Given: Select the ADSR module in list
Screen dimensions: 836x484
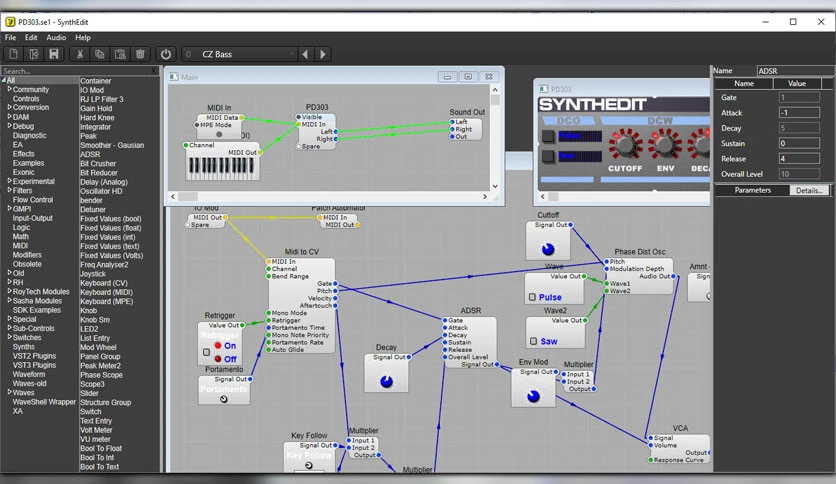Looking at the screenshot, I should (x=90, y=154).
